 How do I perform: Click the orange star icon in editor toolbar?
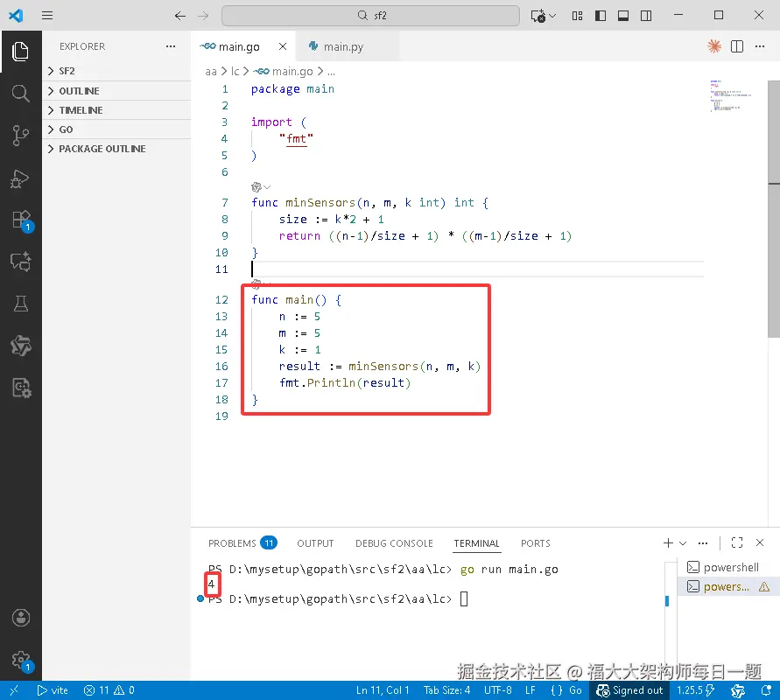(x=714, y=46)
